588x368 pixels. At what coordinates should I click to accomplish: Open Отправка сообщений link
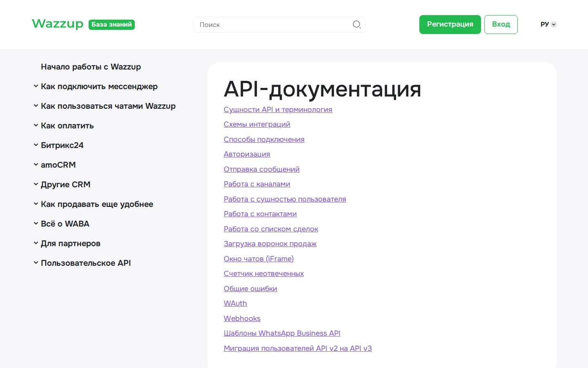262,169
